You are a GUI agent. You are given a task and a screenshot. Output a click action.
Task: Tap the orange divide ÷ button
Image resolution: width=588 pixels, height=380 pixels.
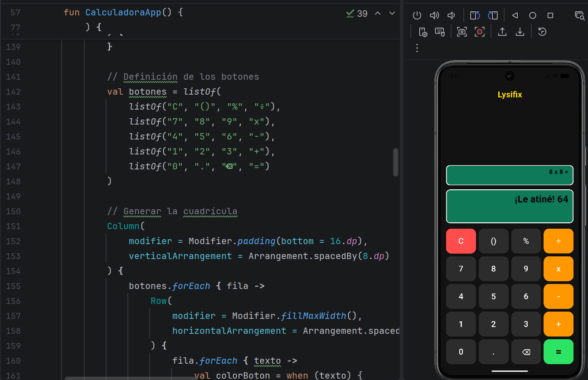click(559, 241)
